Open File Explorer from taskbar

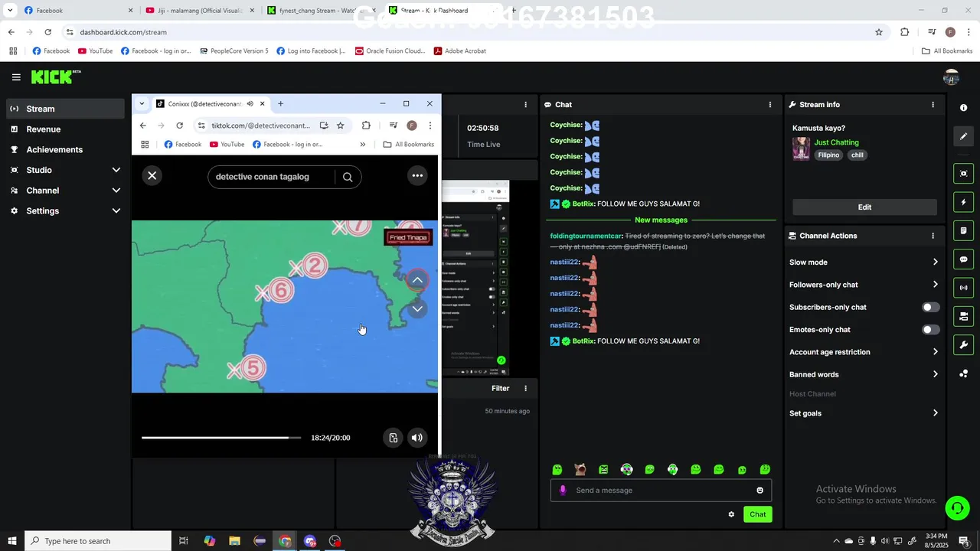(x=234, y=541)
